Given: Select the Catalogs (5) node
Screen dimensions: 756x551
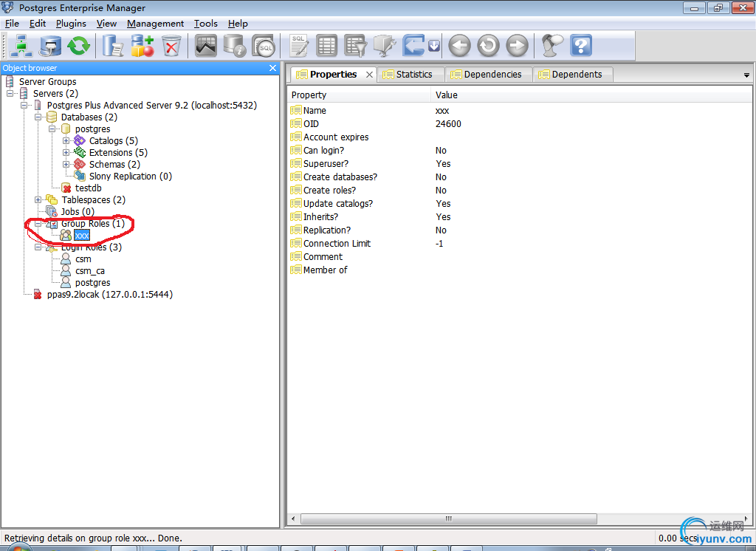Looking at the screenshot, I should pos(113,141).
